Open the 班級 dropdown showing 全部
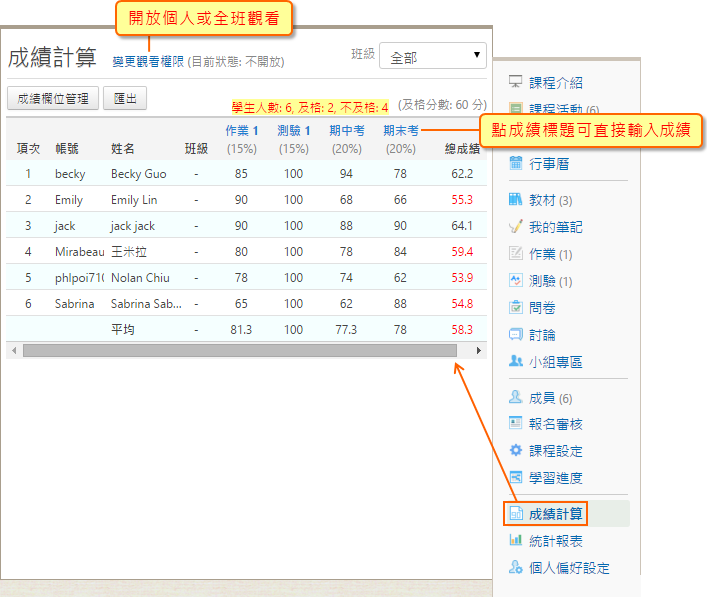 (x=432, y=56)
